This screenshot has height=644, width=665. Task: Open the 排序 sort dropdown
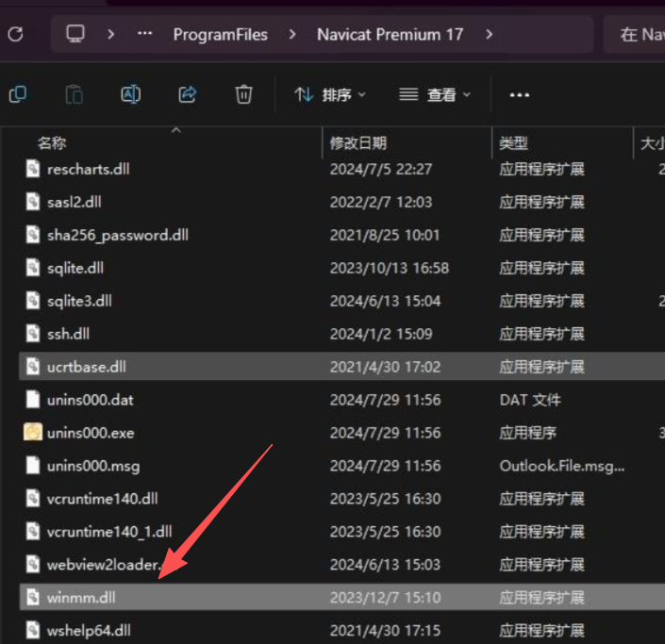tap(330, 94)
